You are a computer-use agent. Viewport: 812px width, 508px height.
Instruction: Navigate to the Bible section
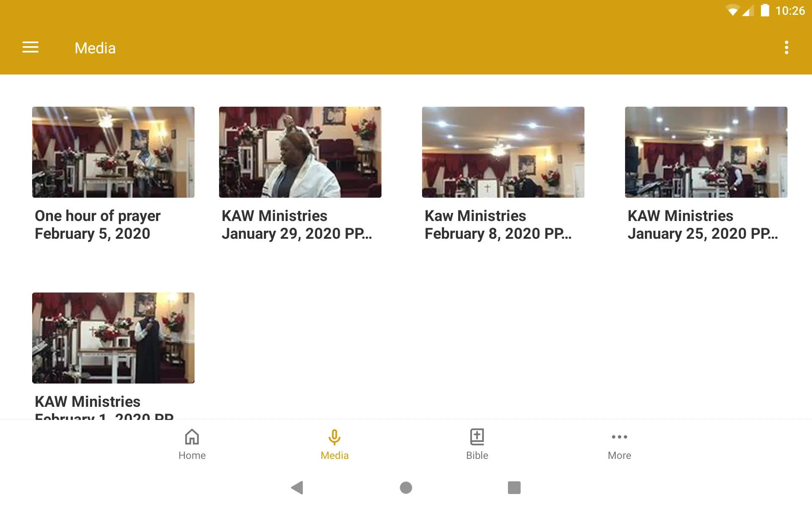[477, 444]
